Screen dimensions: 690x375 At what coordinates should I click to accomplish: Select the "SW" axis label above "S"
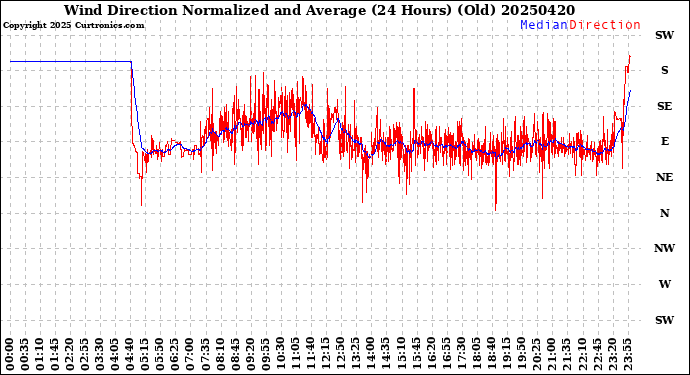(664, 35)
